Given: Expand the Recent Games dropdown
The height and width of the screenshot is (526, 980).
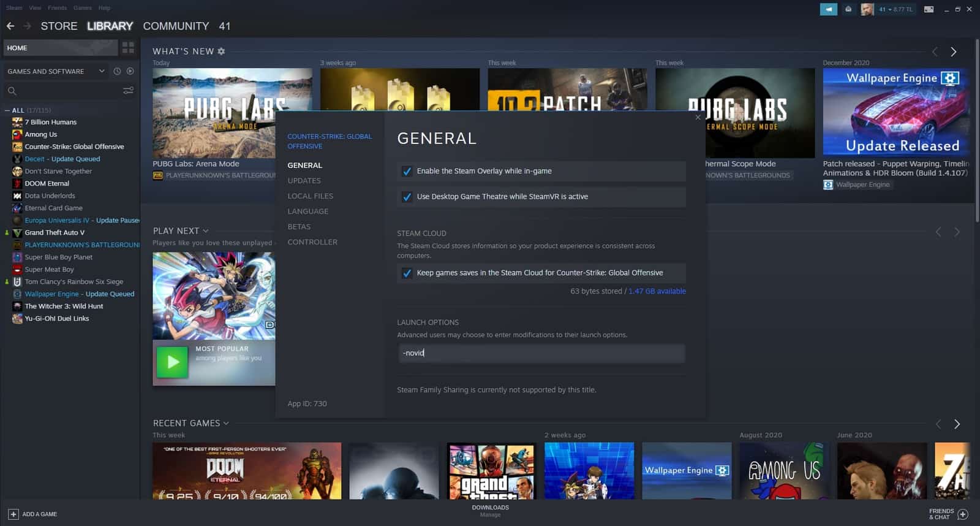Looking at the screenshot, I should point(226,423).
